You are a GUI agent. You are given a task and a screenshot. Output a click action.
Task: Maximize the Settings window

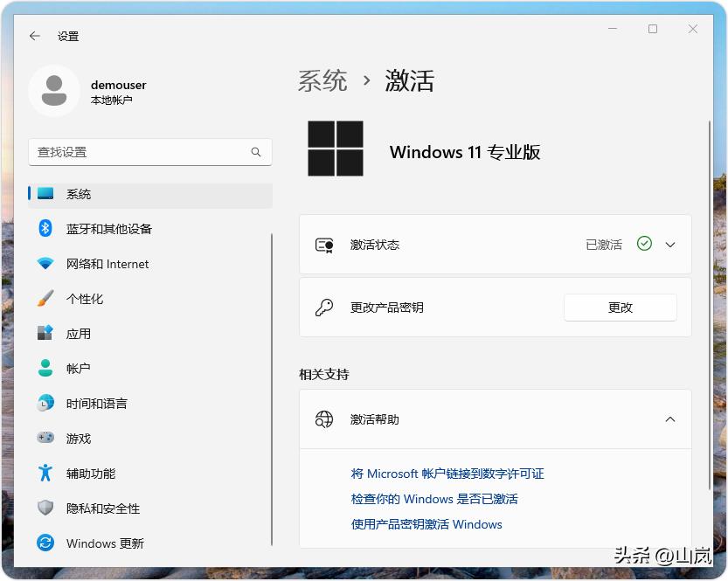[653, 29]
